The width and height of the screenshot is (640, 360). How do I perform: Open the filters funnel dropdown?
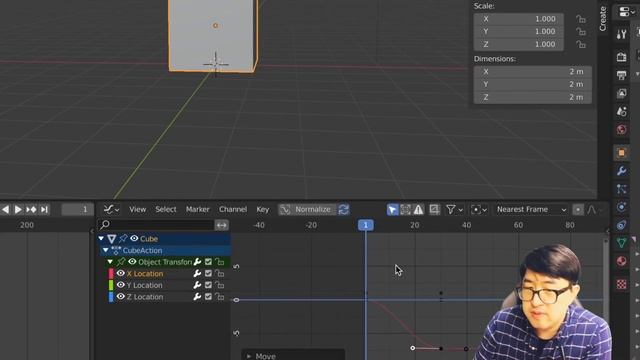454,209
